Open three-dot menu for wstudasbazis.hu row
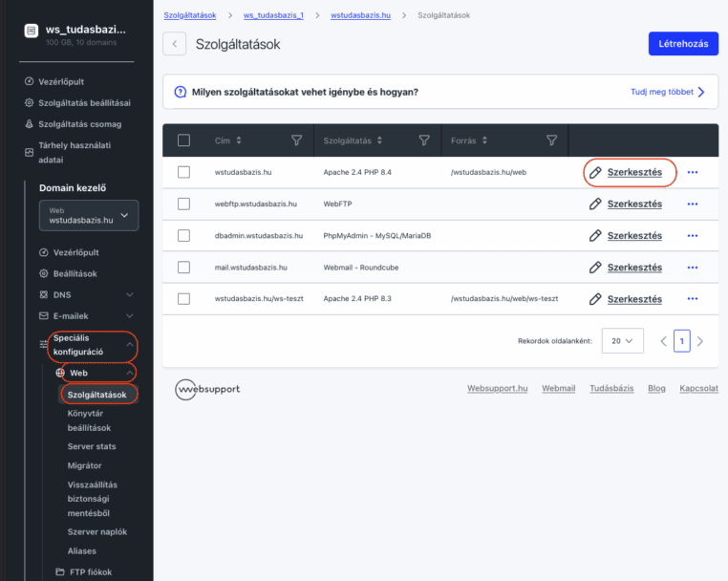The height and width of the screenshot is (581, 728). pyautogui.click(x=693, y=173)
